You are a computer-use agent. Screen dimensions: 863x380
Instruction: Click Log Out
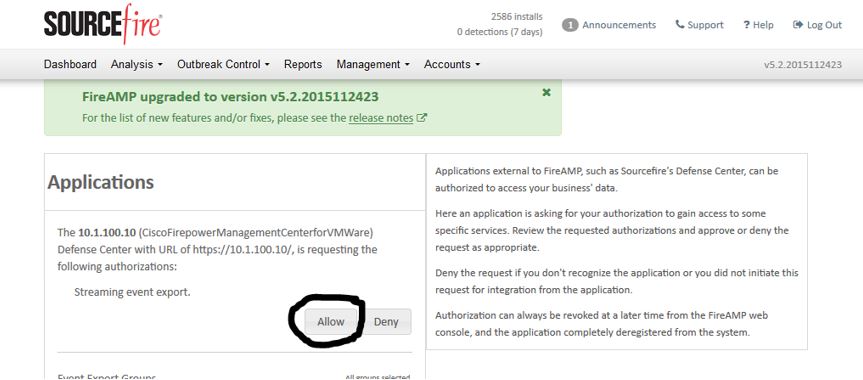coord(817,25)
